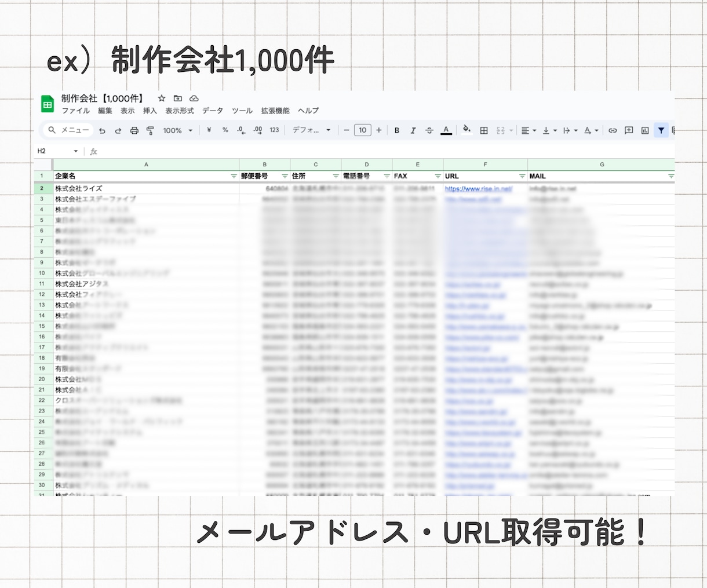Open the メニュー search box
The width and height of the screenshot is (707, 588).
pos(68,130)
